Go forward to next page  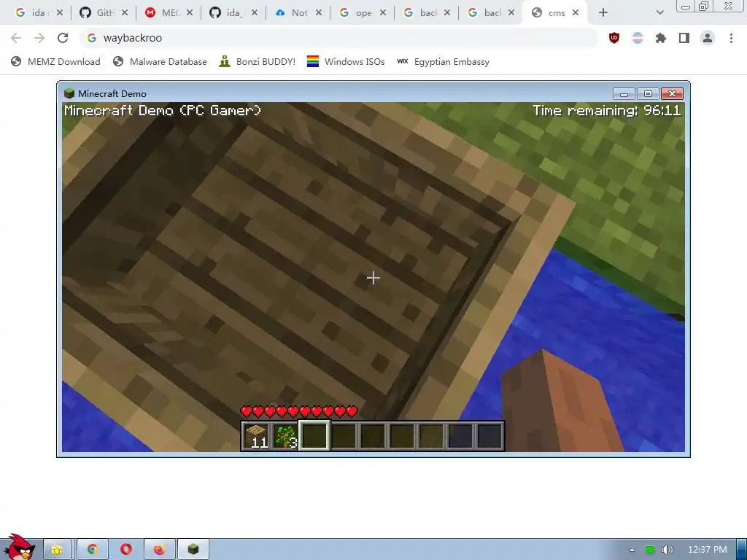coord(39,38)
